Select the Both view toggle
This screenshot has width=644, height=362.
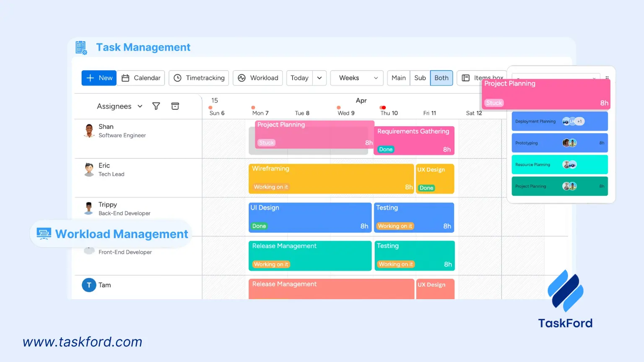(x=441, y=78)
